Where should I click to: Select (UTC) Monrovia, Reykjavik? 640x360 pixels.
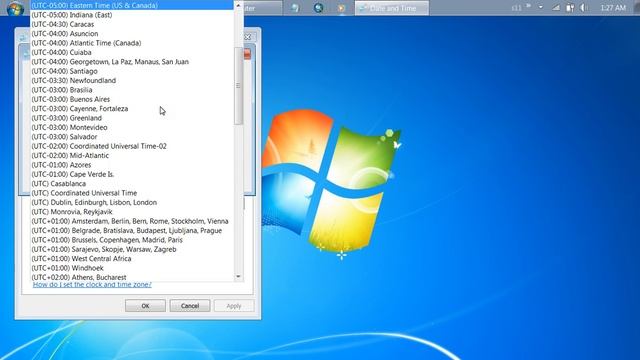[x=132, y=212]
